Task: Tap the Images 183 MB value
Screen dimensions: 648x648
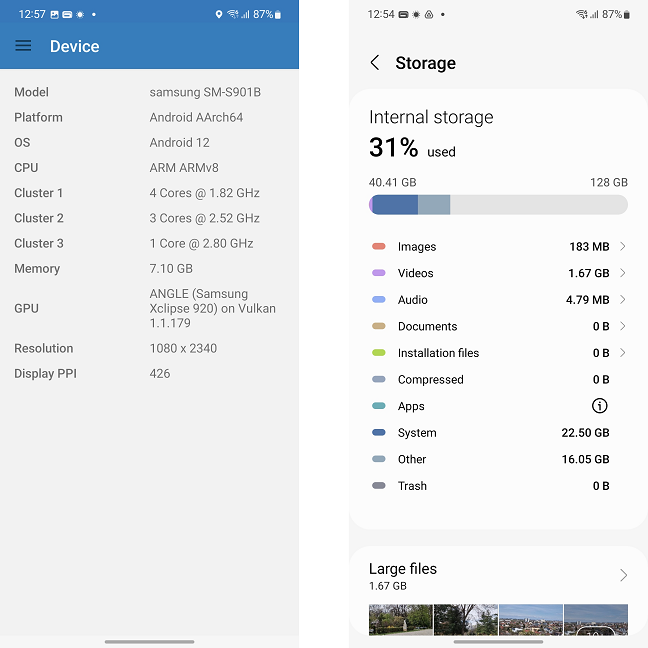Action: coord(589,247)
